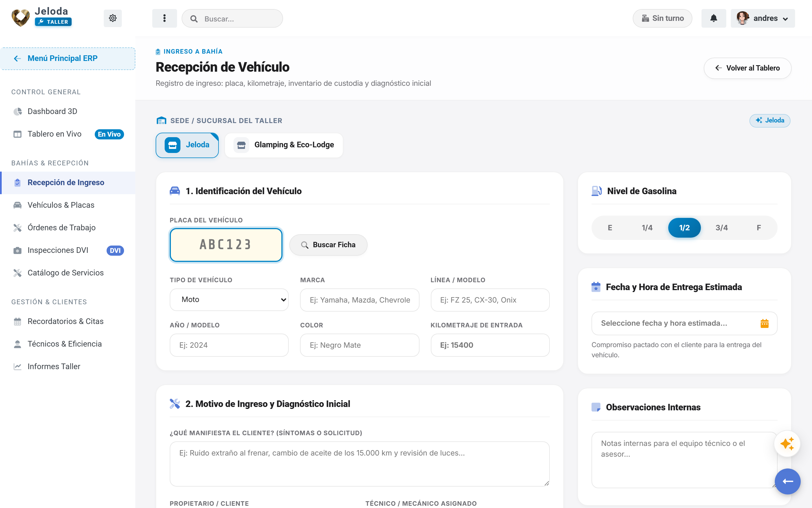Image resolution: width=812 pixels, height=508 pixels.
Task: Open the notifications bell
Action: pyautogui.click(x=714, y=18)
